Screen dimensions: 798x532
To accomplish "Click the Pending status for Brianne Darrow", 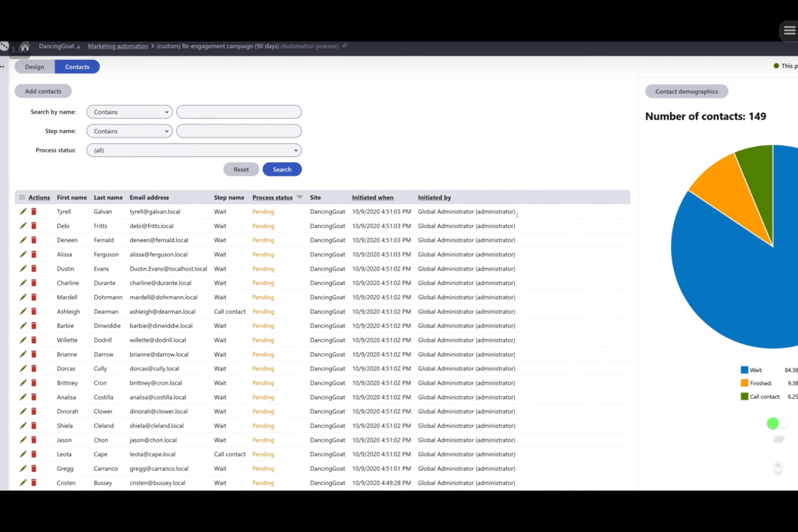I will tap(263, 354).
